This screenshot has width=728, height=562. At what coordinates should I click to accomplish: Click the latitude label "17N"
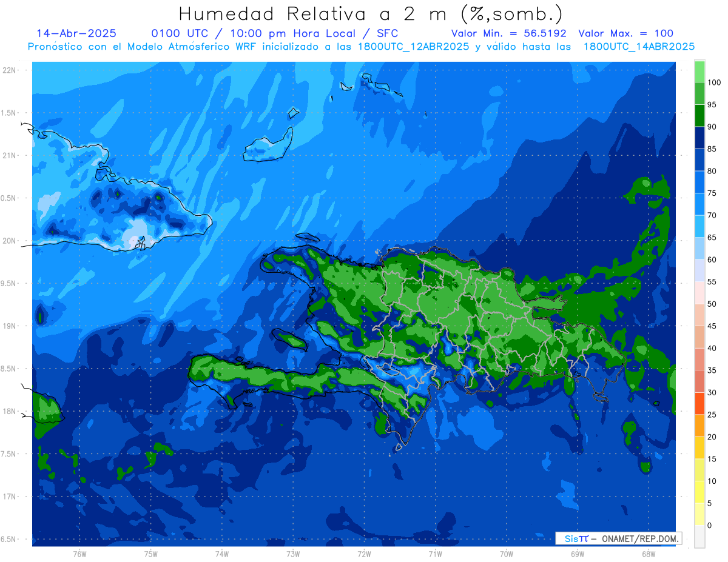tap(9, 497)
